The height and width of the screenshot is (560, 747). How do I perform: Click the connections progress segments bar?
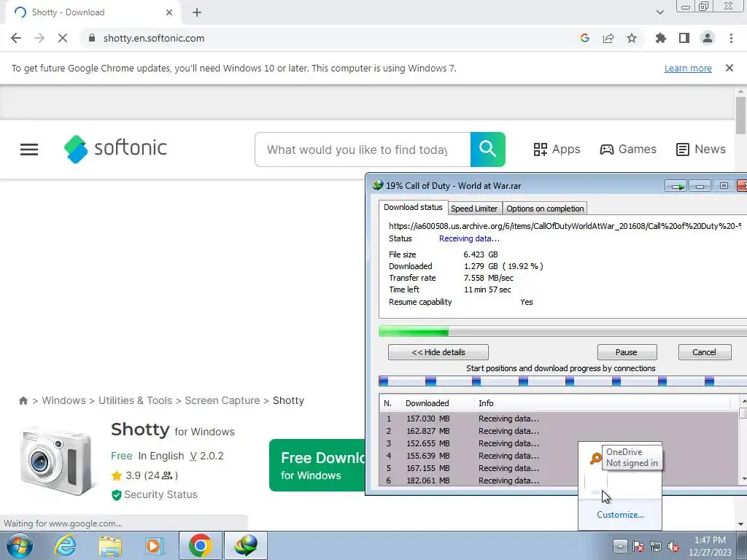562,381
